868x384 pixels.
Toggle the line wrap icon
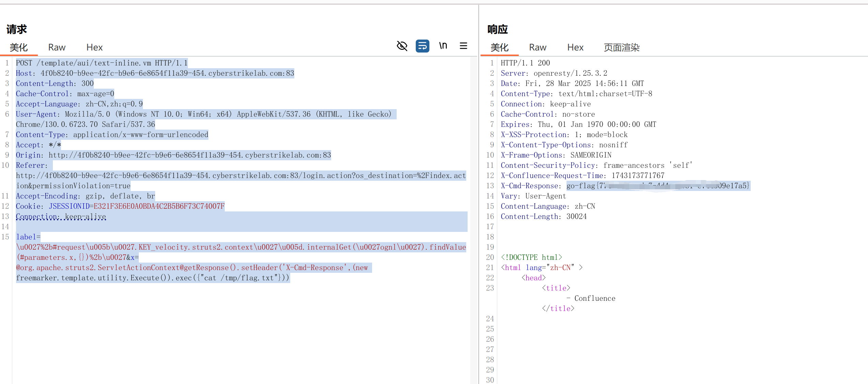click(422, 46)
